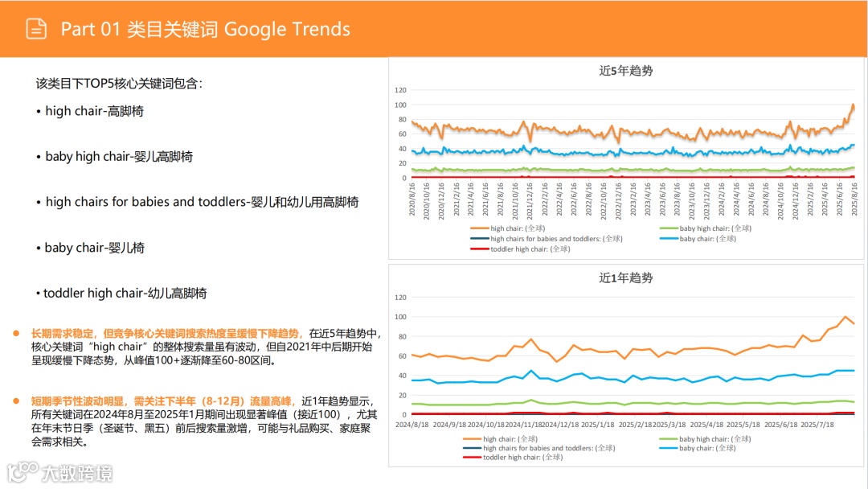Select the bullet 'high chair-高脚椅'

(94, 111)
